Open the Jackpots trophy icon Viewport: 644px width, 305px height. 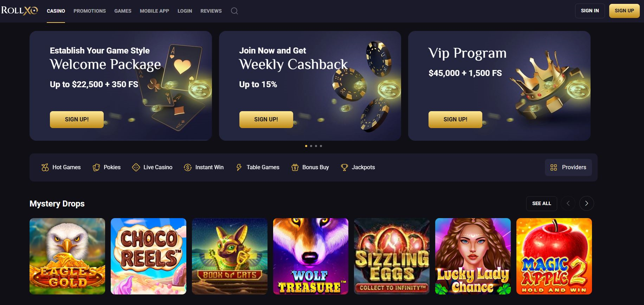tap(344, 167)
